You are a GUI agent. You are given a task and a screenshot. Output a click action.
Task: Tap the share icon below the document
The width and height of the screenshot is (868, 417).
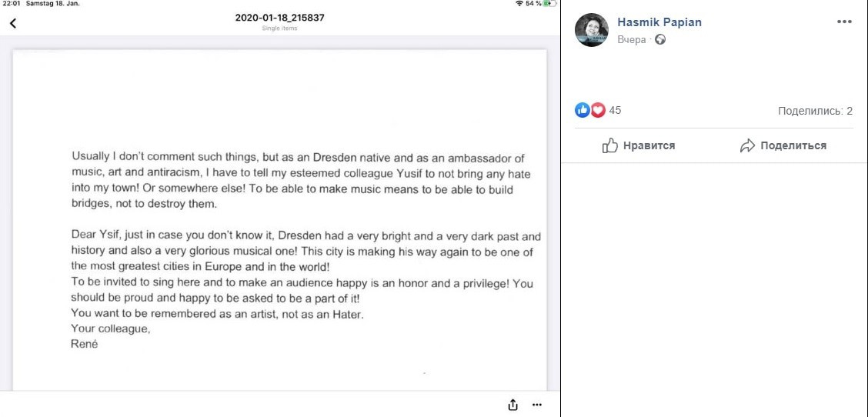(513, 405)
